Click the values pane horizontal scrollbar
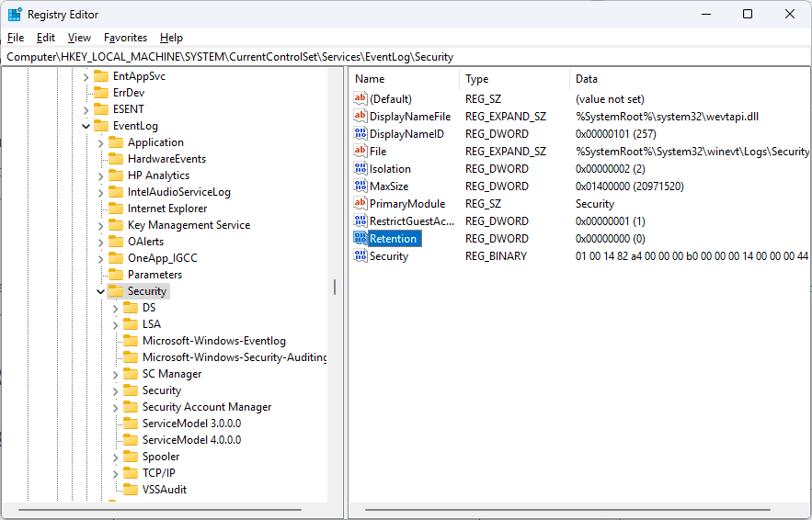The image size is (812, 520). click(567, 510)
